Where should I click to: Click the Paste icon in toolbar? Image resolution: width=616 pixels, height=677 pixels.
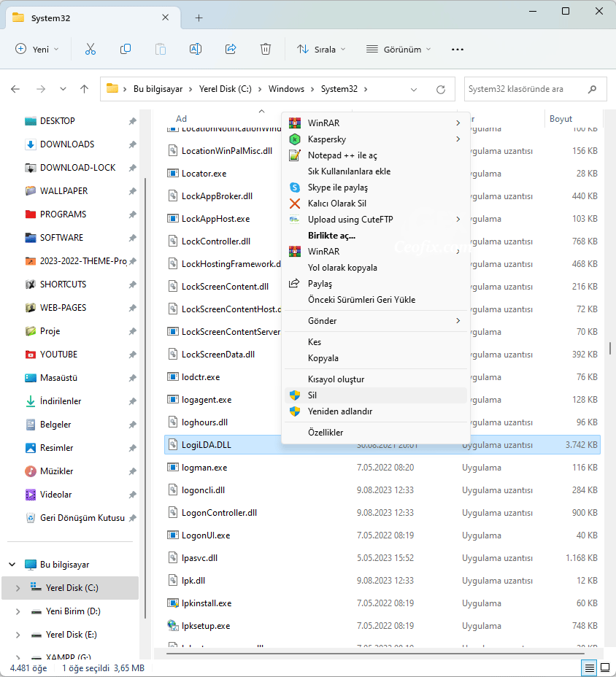161,49
